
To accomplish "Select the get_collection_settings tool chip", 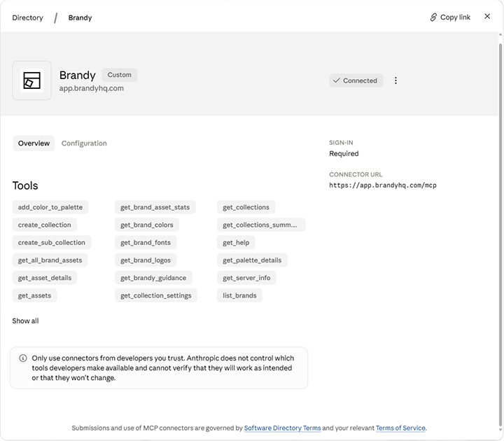I will pyautogui.click(x=156, y=295).
